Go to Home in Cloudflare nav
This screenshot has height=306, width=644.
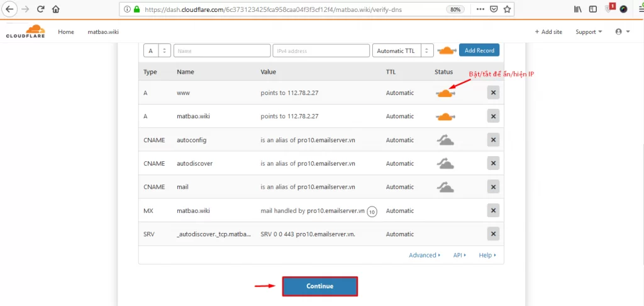[65, 31]
